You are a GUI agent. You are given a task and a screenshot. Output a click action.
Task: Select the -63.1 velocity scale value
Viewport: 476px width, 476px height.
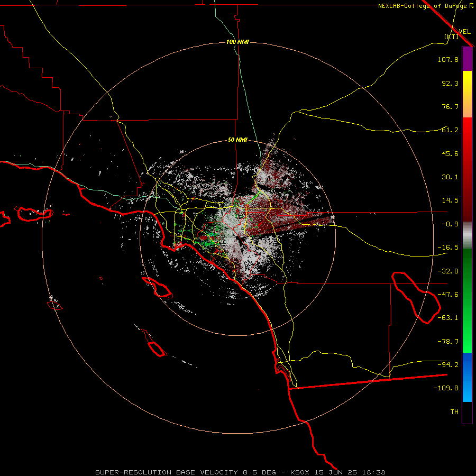(448, 318)
